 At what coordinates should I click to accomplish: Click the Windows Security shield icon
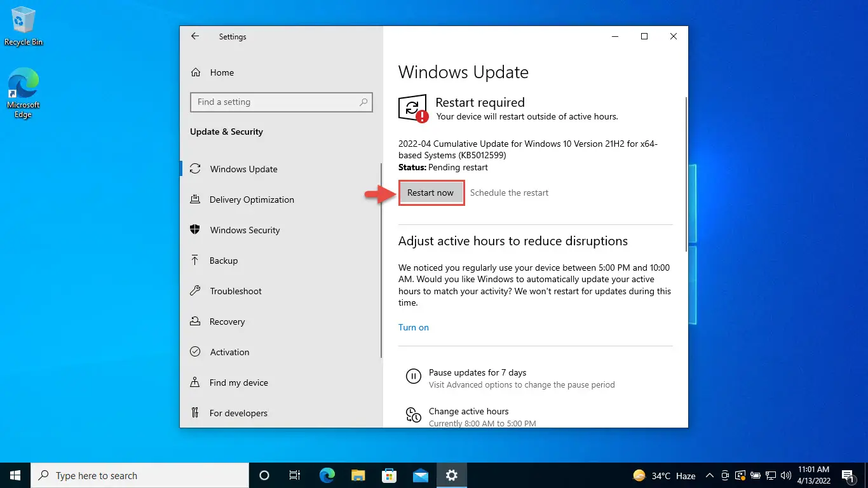click(196, 229)
